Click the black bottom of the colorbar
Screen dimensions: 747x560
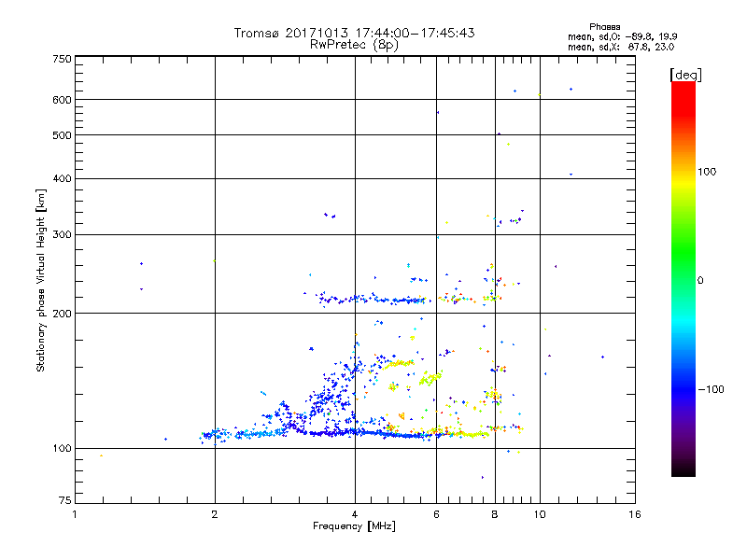[684, 469]
